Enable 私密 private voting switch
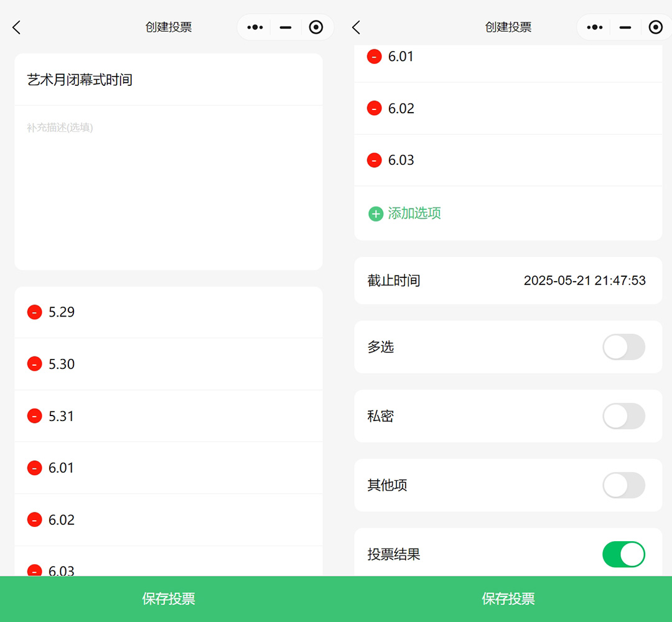The width and height of the screenshot is (672, 622). point(623,416)
